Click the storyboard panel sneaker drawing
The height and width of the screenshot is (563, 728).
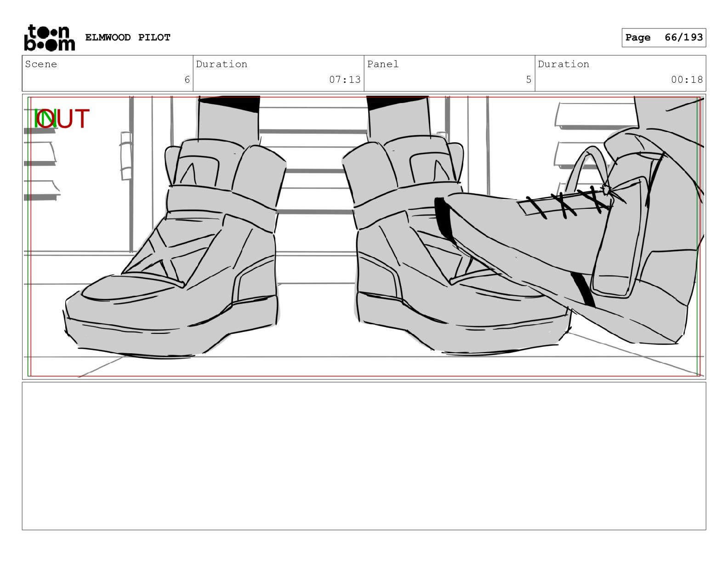click(364, 236)
